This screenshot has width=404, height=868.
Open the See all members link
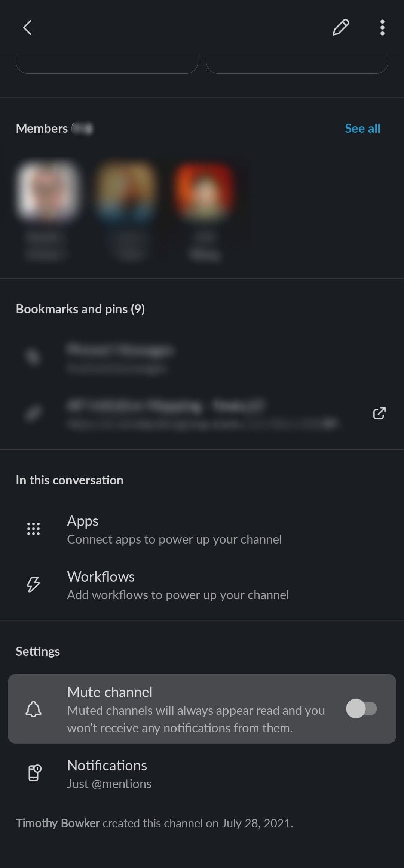point(362,128)
